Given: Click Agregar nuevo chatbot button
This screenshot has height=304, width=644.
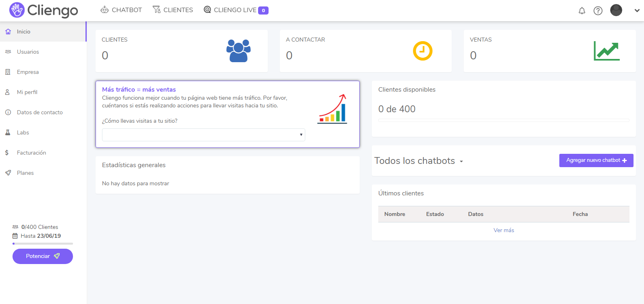Looking at the screenshot, I should coord(596,160).
